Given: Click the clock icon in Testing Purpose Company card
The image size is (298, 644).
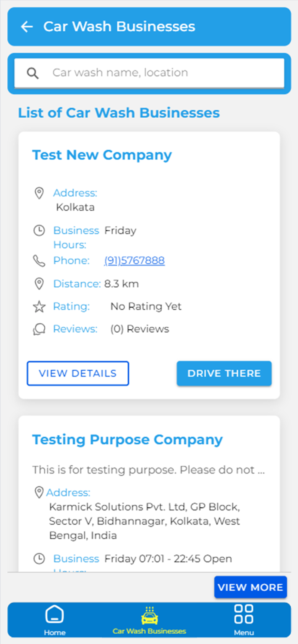Looking at the screenshot, I should click(39, 559).
